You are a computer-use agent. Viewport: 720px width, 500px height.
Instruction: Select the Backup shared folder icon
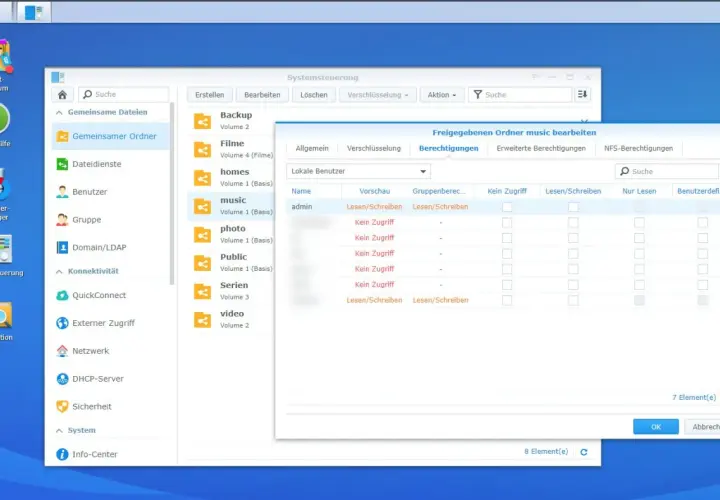pos(202,121)
